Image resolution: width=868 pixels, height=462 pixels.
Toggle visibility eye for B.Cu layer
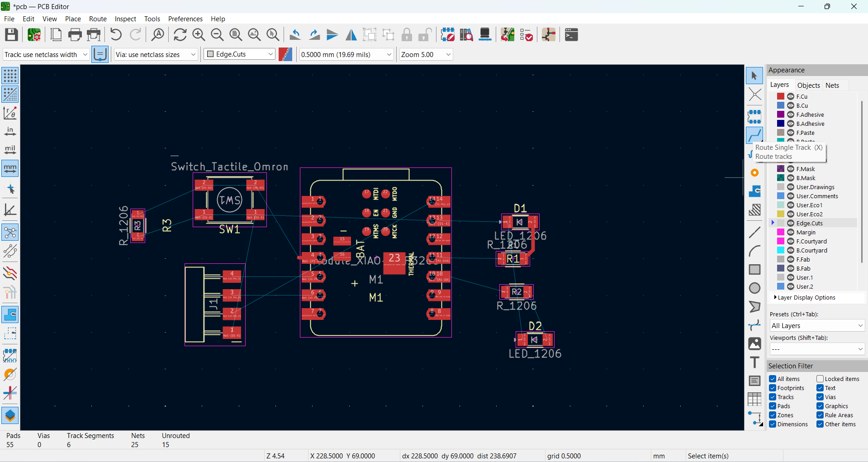(791, 105)
